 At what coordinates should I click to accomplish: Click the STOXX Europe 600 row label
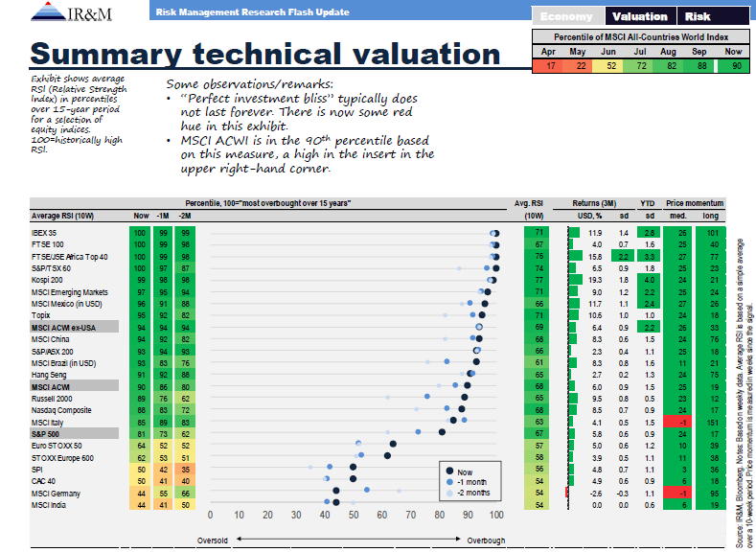coord(62,458)
